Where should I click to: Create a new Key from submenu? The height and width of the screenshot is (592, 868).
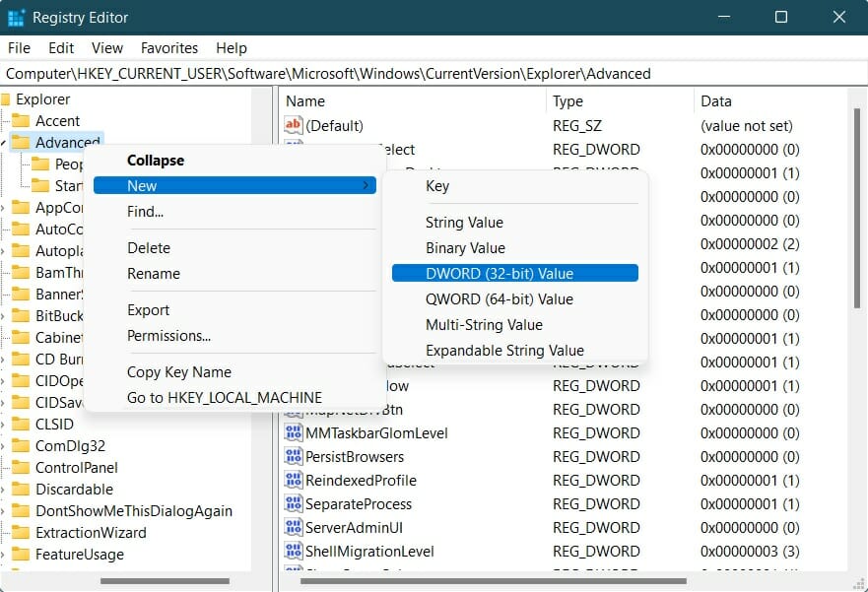[x=515, y=186]
